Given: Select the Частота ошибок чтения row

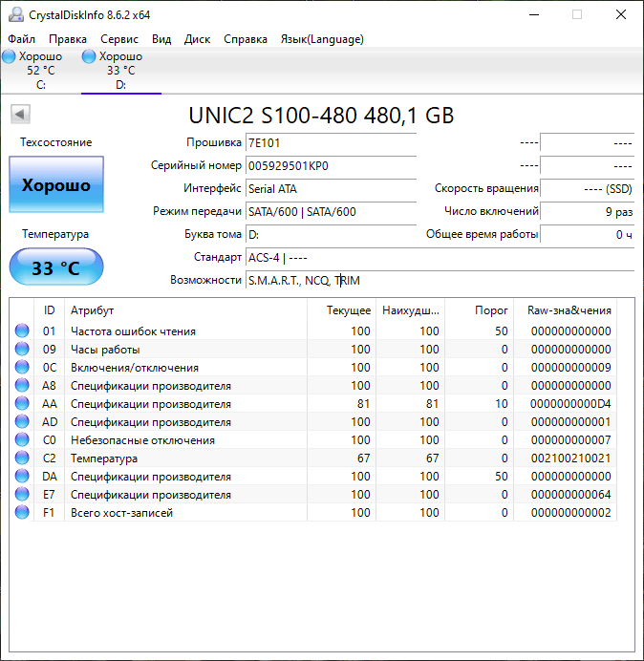Looking at the screenshot, I should tap(313, 330).
